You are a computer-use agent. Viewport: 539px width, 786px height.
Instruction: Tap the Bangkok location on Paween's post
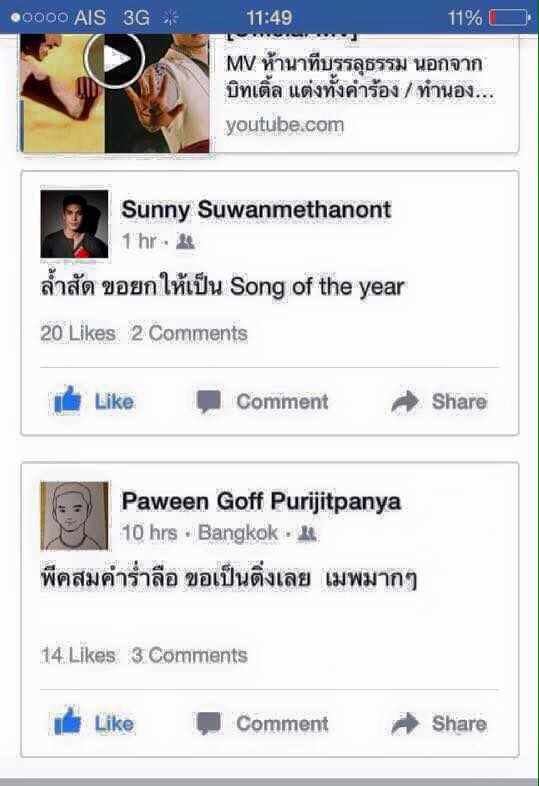tap(238, 533)
